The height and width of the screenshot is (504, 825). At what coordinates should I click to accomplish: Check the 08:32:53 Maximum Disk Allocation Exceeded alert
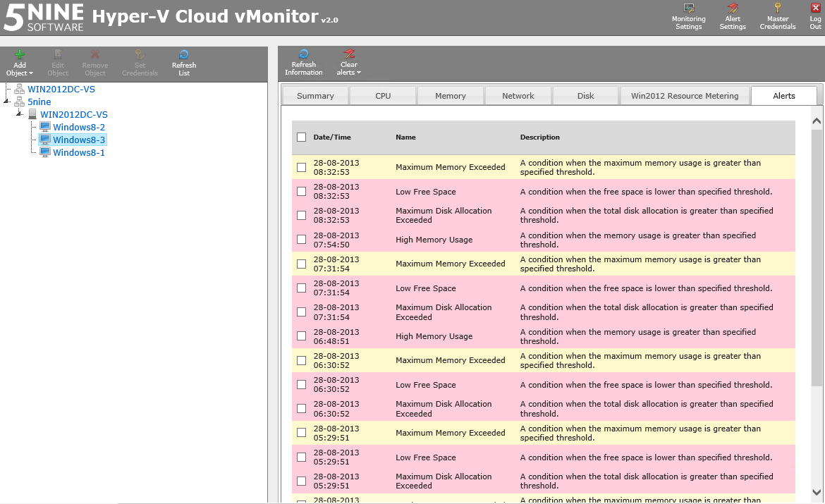coord(302,215)
